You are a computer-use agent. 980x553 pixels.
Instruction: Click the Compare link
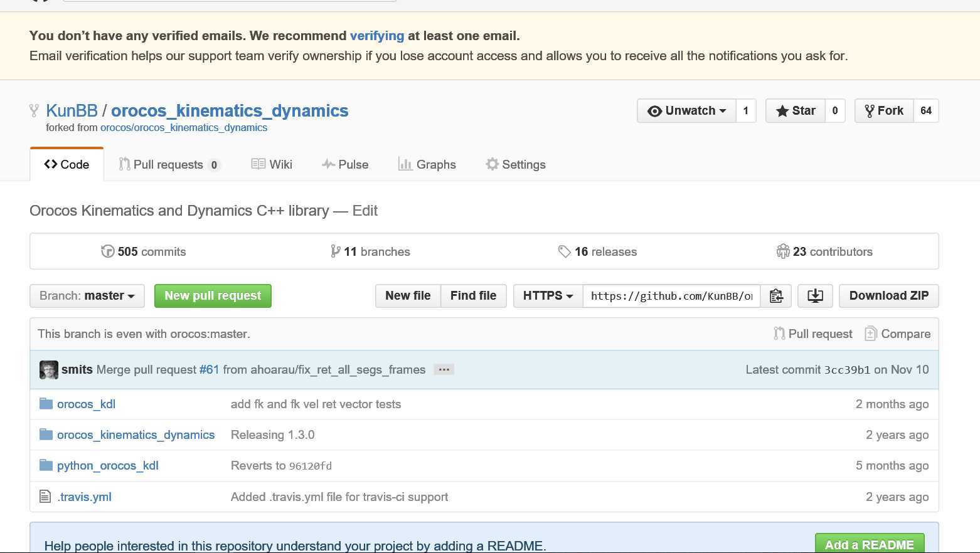898,334
